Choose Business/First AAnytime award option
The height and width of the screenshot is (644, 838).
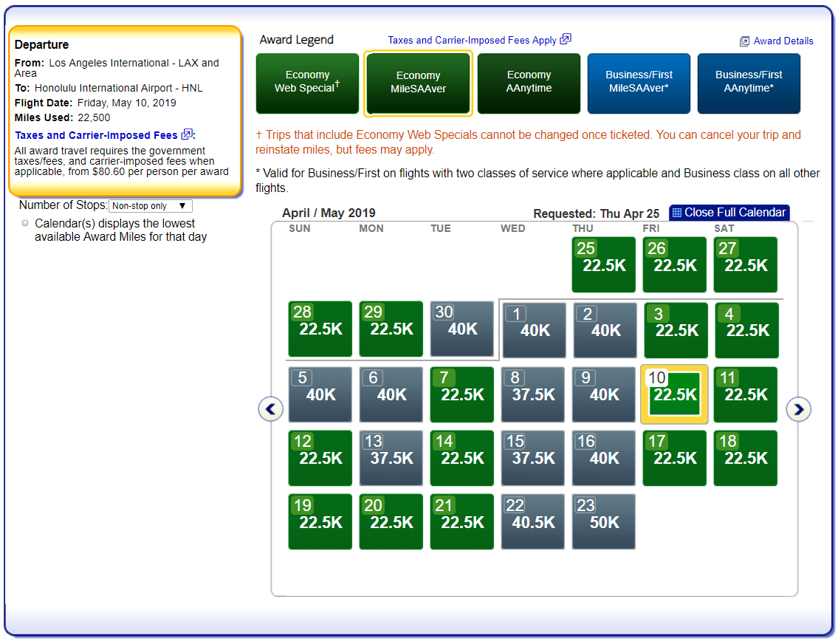(749, 82)
